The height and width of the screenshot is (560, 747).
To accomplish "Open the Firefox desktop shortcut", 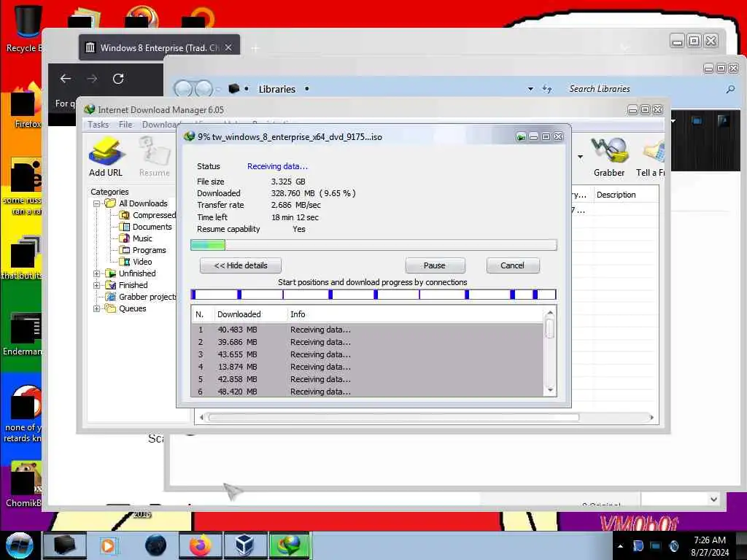I will (x=25, y=106).
